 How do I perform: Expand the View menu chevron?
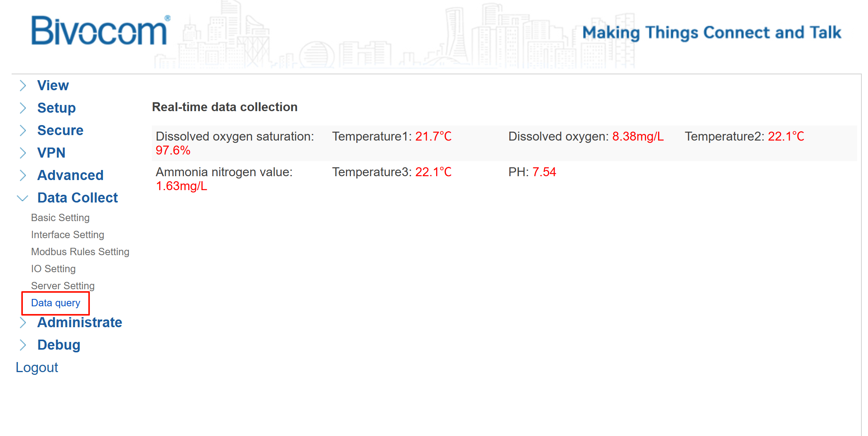click(23, 86)
